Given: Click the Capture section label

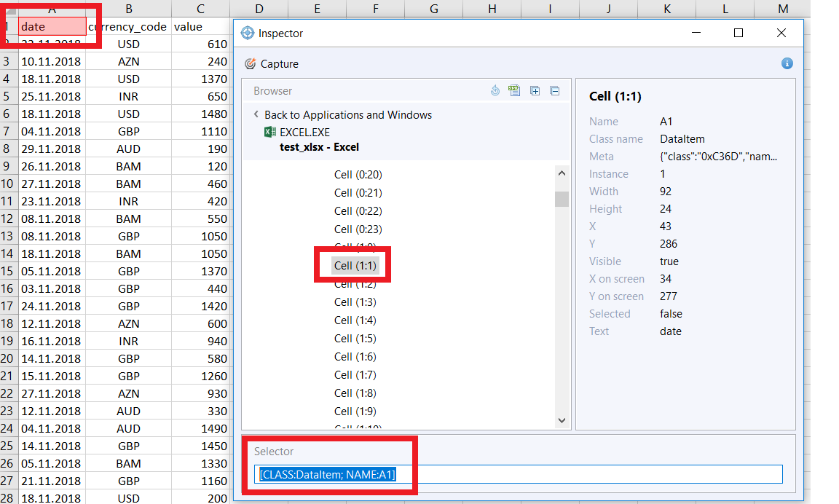Looking at the screenshot, I should click(x=280, y=63).
